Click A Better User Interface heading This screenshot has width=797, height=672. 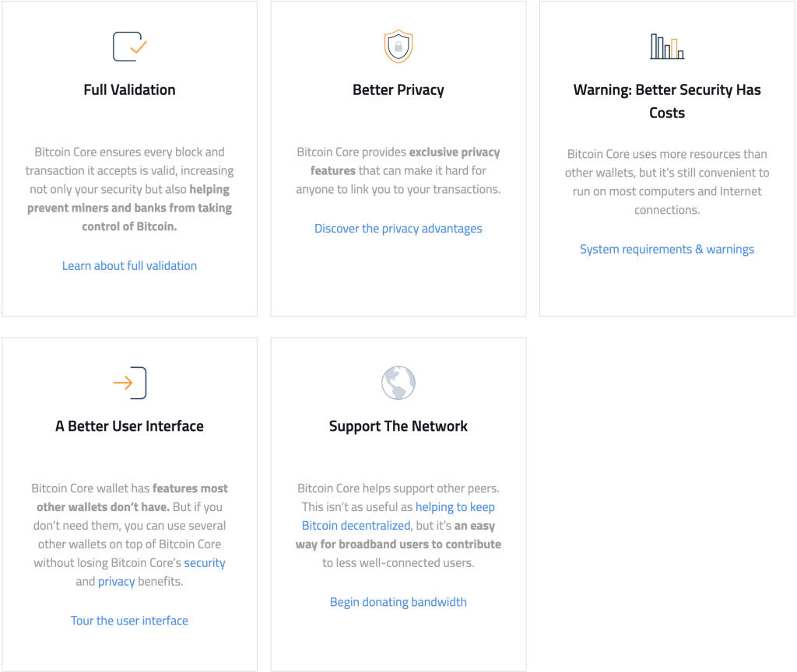[x=130, y=426]
